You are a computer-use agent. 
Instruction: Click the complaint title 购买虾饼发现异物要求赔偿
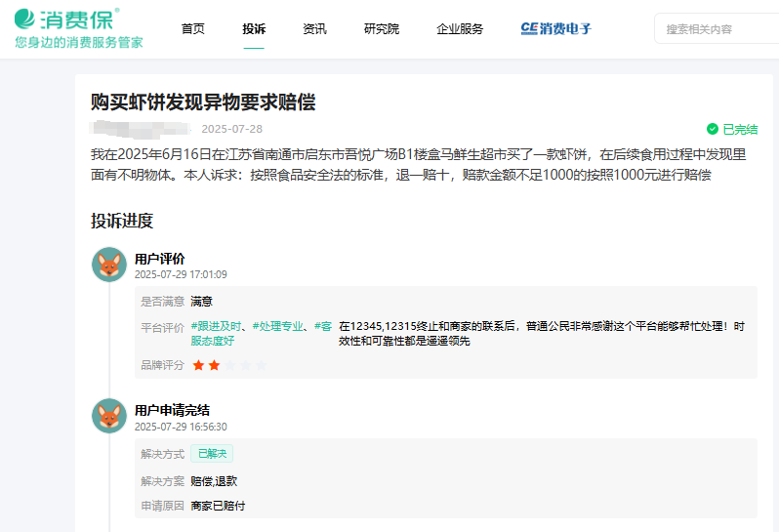203,102
